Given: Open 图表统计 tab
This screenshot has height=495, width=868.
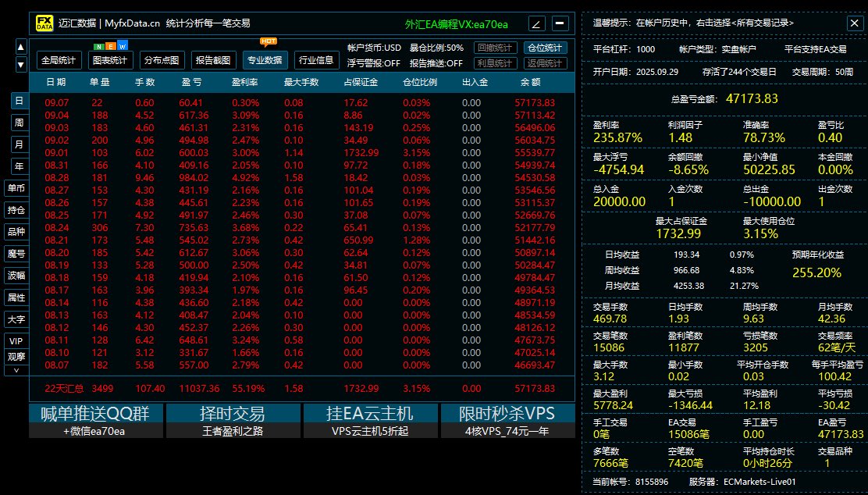Looking at the screenshot, I should (x=110, y=60).
